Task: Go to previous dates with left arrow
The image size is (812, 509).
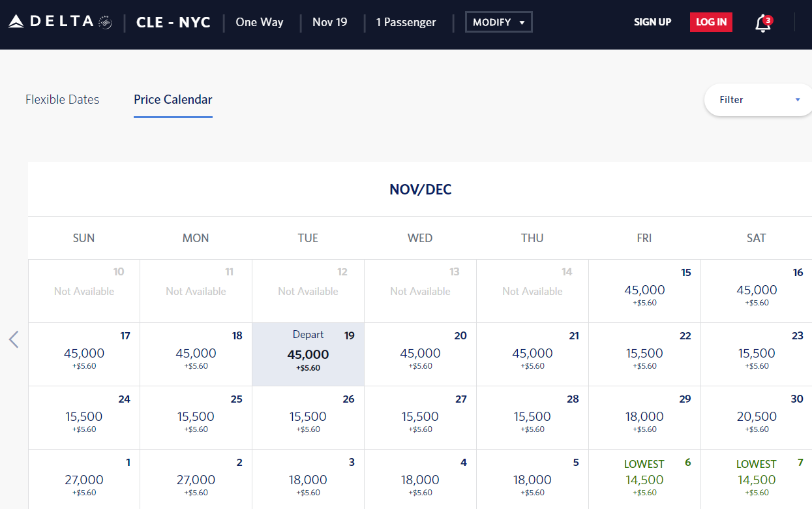Action: click(x=14, y=339)
